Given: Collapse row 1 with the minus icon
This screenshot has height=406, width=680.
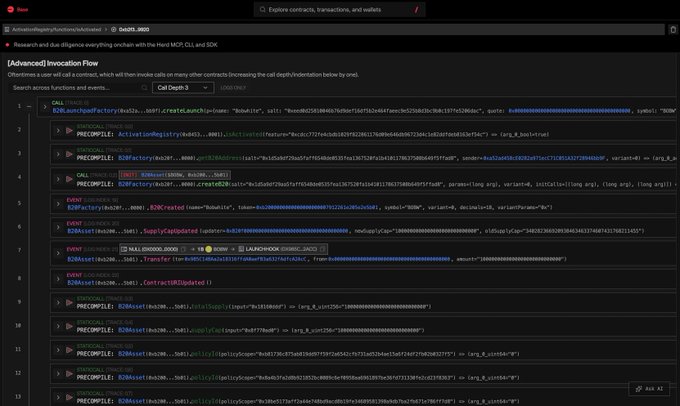Looking at the screenshot, I should (x=29, y=106).
